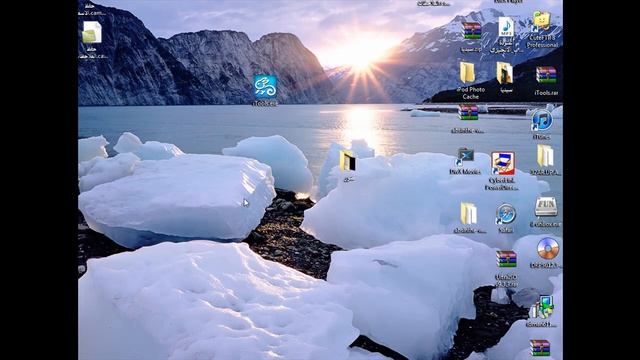Select the RAR archive left of MP3 file

click(x=471, y=31)
